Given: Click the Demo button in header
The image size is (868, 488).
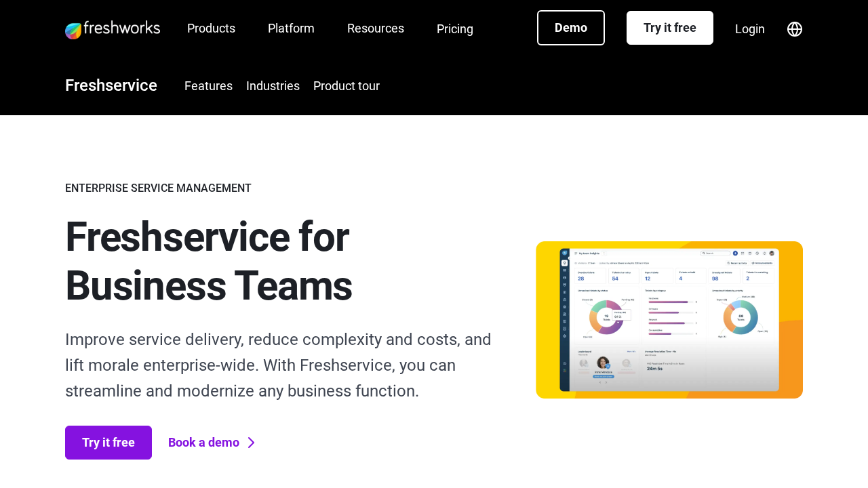Looking at the screenshot, I should point(571,28).
